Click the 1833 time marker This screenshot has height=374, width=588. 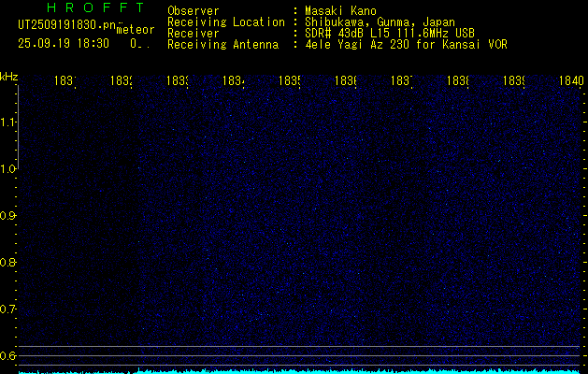tap(178, 80)
